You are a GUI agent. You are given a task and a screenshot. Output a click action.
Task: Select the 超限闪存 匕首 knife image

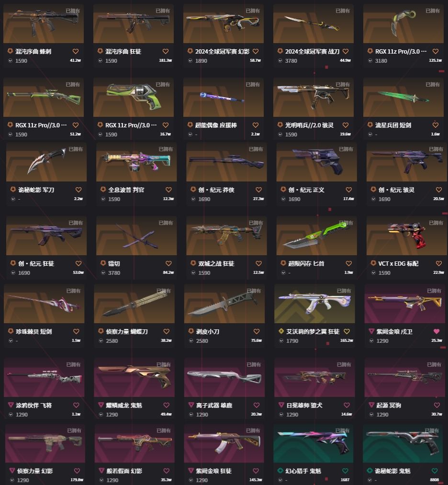pyautogui.click(x=316, y=236)
